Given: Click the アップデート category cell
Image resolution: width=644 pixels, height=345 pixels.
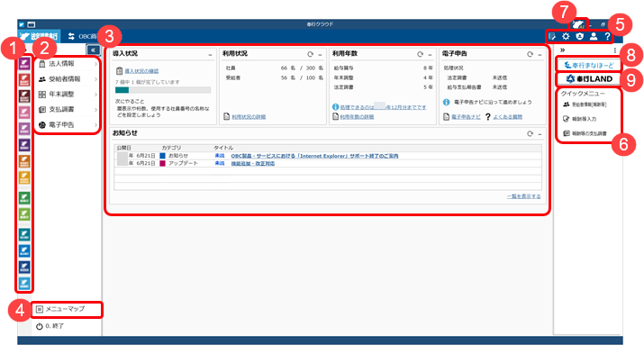Looking at the screenshot, I should [179, 163].
